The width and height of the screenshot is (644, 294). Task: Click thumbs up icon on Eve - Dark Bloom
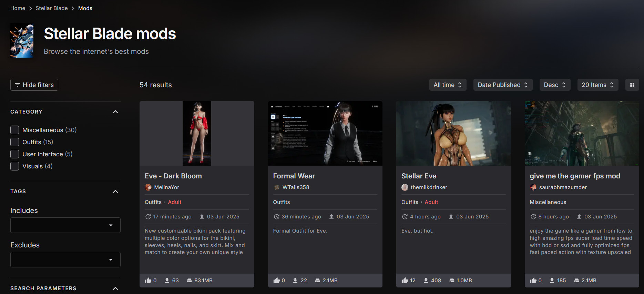point(148,281)
